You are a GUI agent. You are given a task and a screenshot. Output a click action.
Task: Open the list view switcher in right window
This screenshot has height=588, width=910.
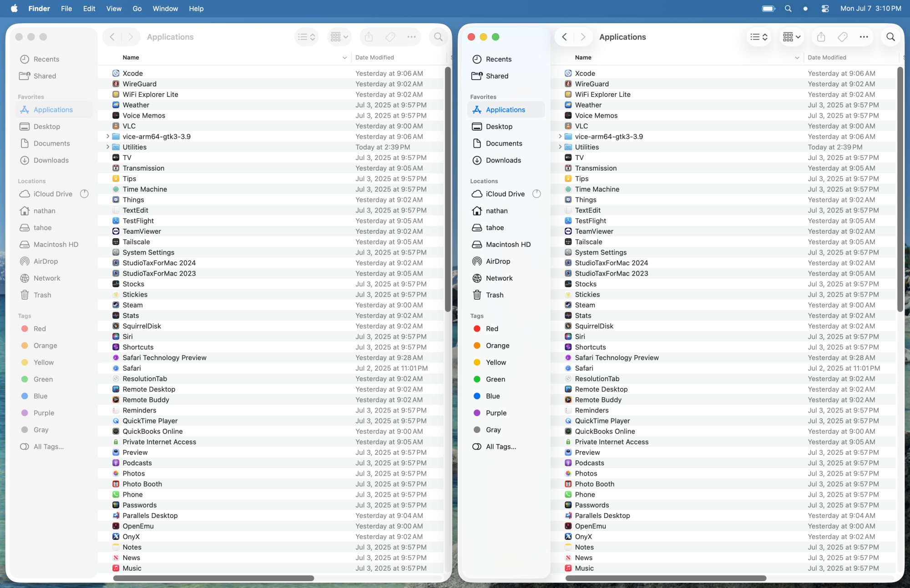tap(758, 37)
